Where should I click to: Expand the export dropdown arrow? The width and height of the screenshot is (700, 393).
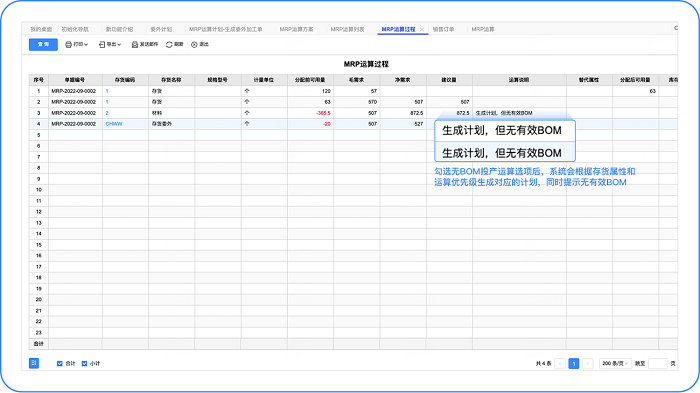click(x=119, y=45)
